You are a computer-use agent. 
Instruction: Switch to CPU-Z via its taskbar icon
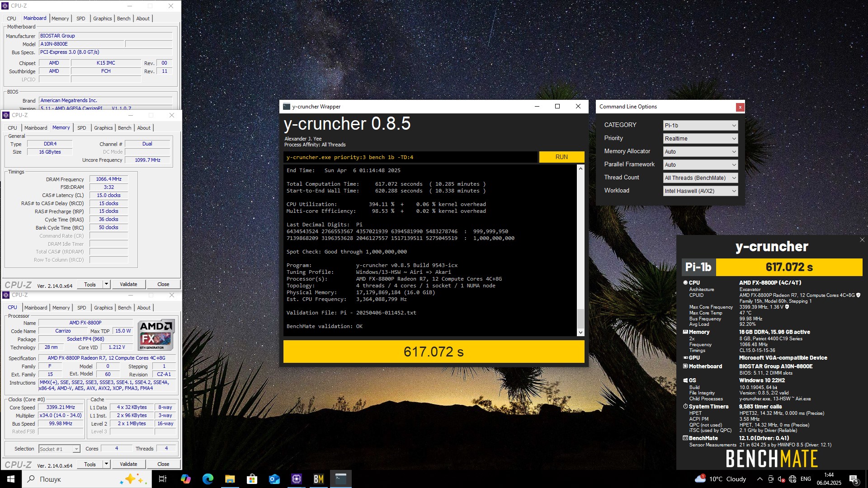click(x=296, y=479)
